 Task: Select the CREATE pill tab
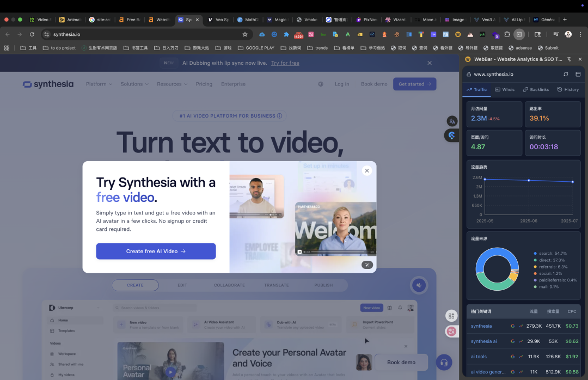[x=135, y=285]
